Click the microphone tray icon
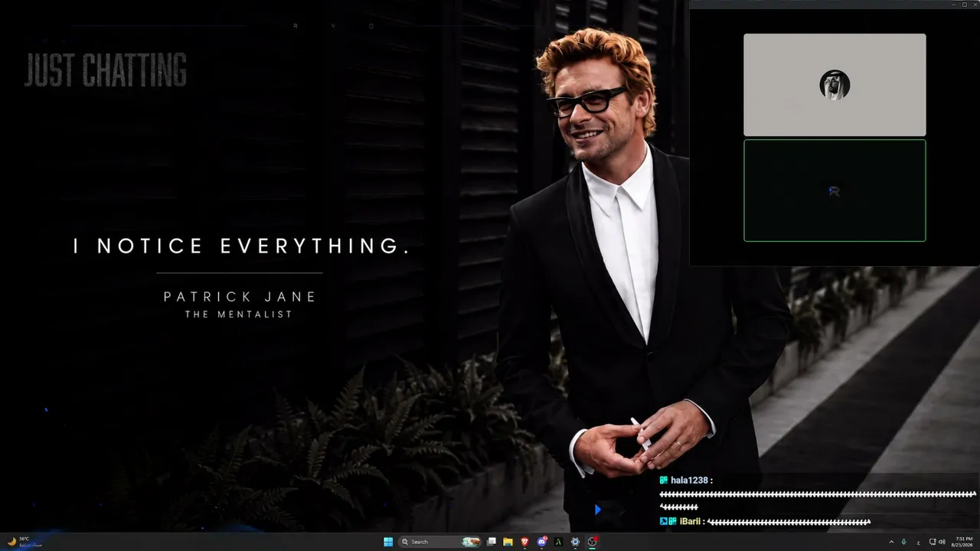 click(x=903, y=542)
